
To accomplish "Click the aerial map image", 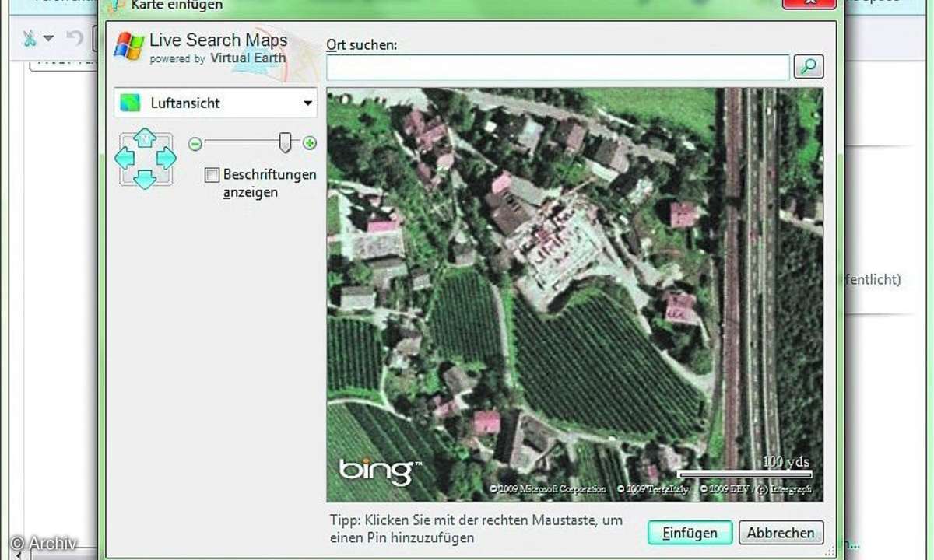I will (x=574, y=294).
